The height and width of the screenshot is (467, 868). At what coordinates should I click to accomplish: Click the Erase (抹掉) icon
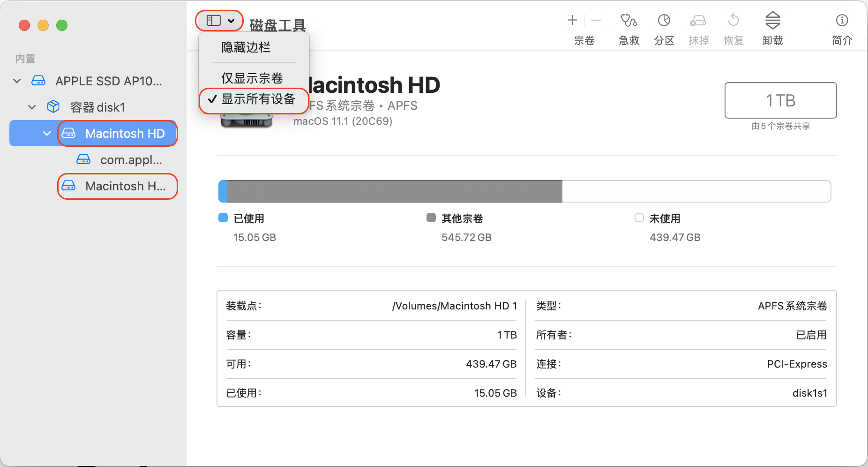pyautogui.click(x=698, y=21)
